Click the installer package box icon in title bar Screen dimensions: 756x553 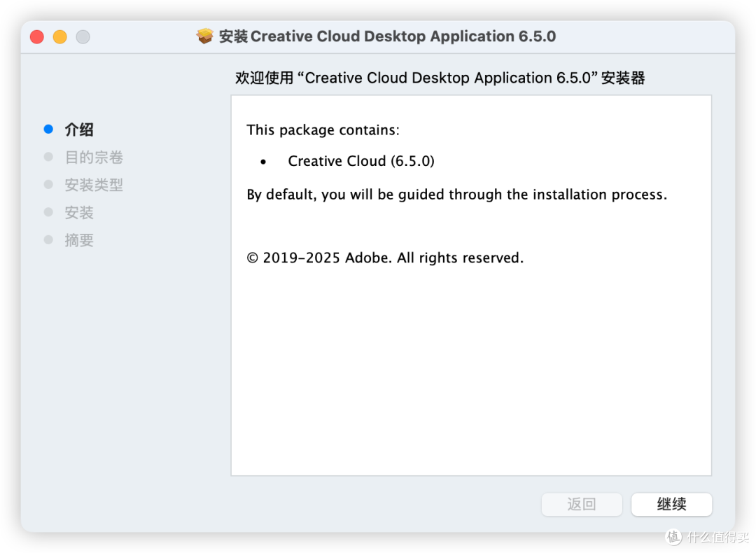tap(205, 36)
